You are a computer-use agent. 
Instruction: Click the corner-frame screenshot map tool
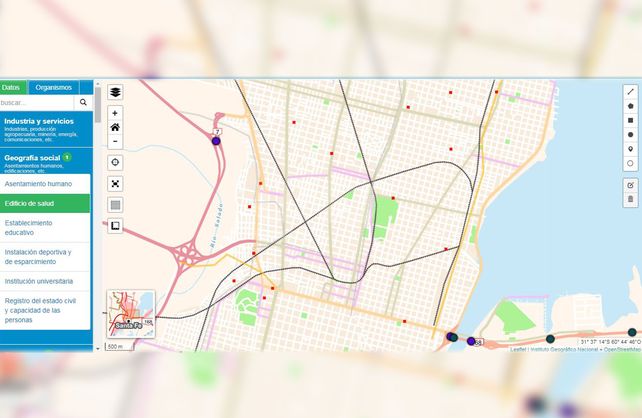[x=115, y=226]
